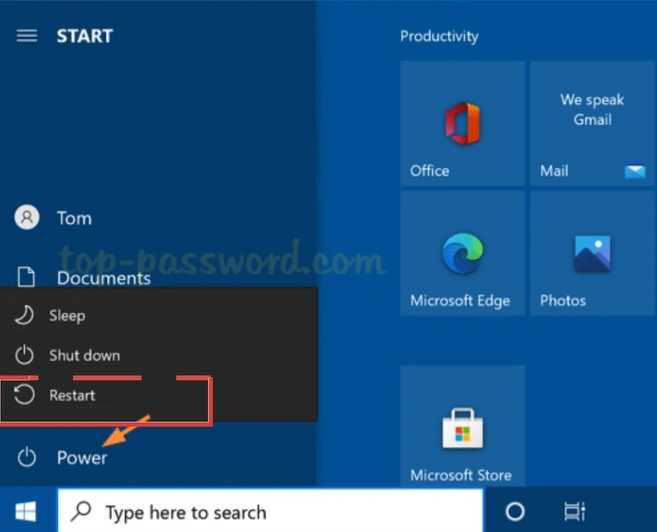Image resolution: width=657 pixels, height=532 pixels.
Task: Select Sleep from the power menu
Action: click(x=158, y=315)
